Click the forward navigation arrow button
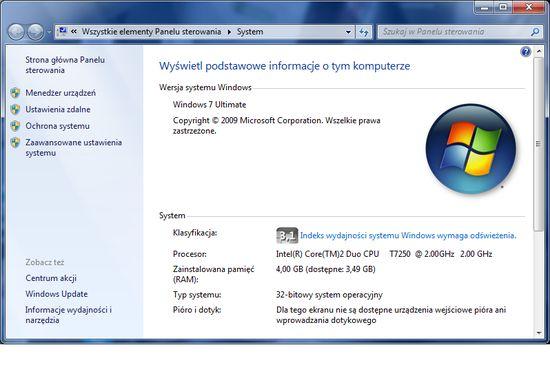 [35, 32]
